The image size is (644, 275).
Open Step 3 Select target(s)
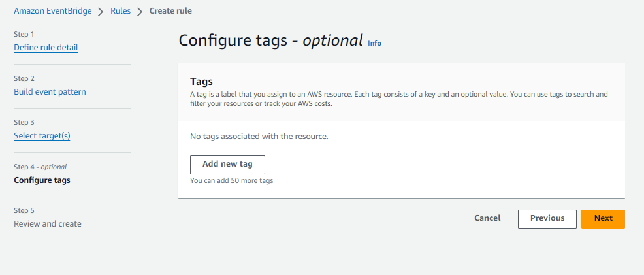(42, 136)
